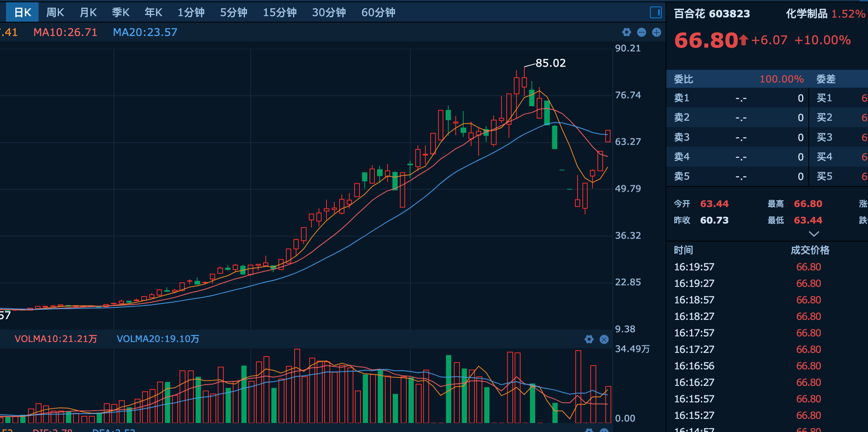Select the 16:18:27 trade row
Image resolution: width=868 pixels, height=432 pixels.
click(767, 316)
